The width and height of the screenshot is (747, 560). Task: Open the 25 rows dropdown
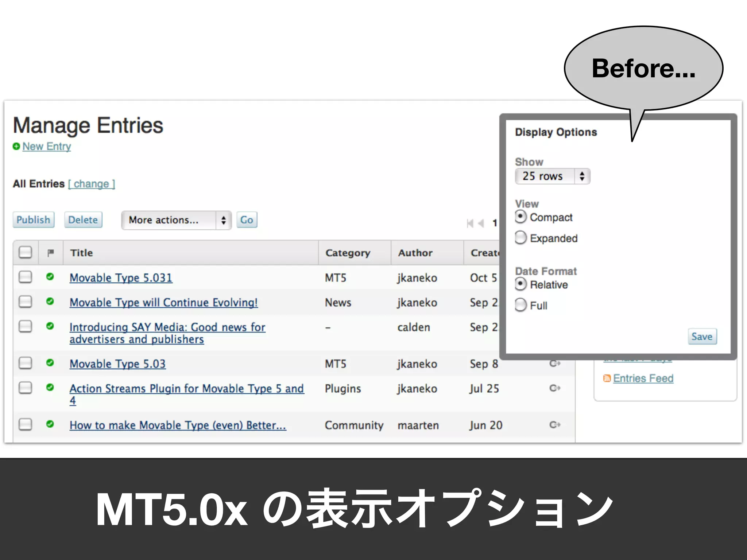552,176
